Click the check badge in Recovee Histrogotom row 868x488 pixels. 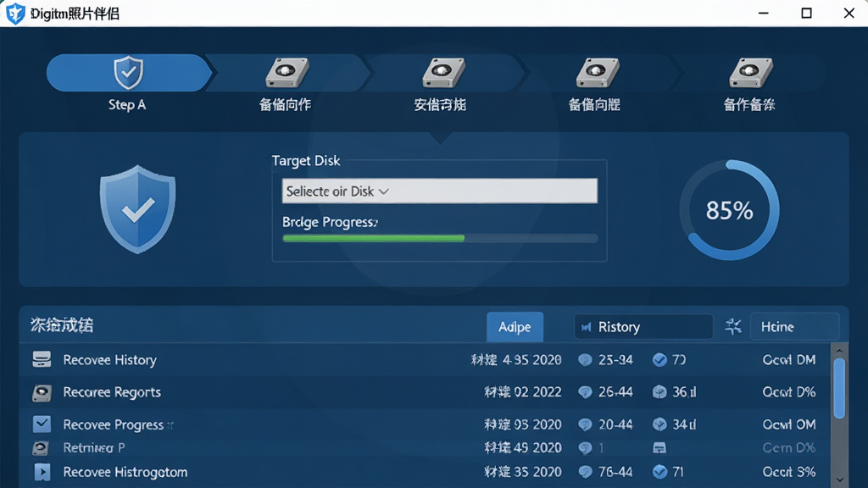click(659, 472)
